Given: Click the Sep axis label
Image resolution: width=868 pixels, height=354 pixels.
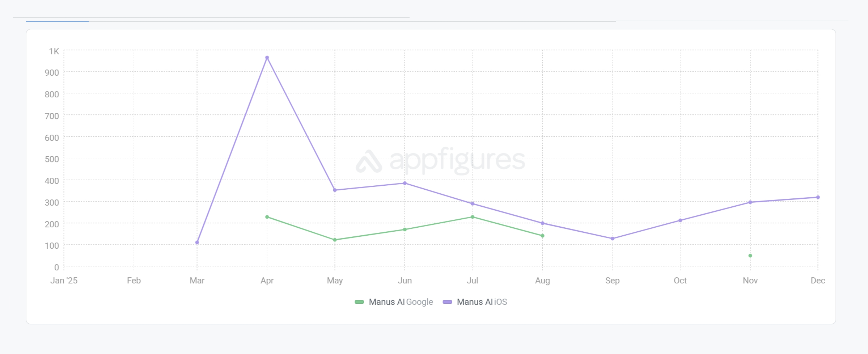Looking at the screenshot, I should pyautogui.click(x=613, y=281).
